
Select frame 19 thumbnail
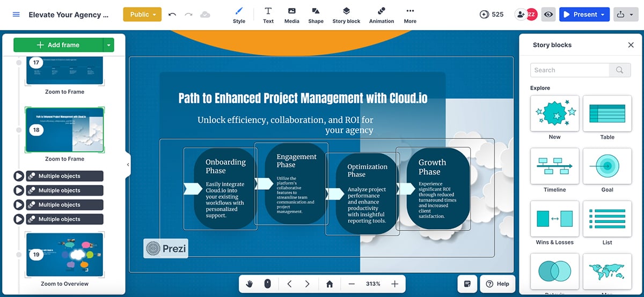pyautogui.click(x=64, y=255)
